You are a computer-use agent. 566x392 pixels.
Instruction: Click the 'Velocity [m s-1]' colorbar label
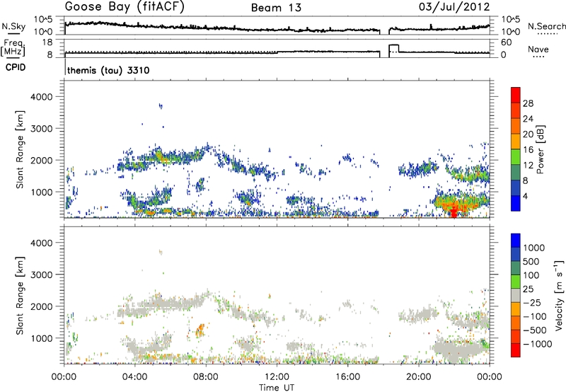559,295
